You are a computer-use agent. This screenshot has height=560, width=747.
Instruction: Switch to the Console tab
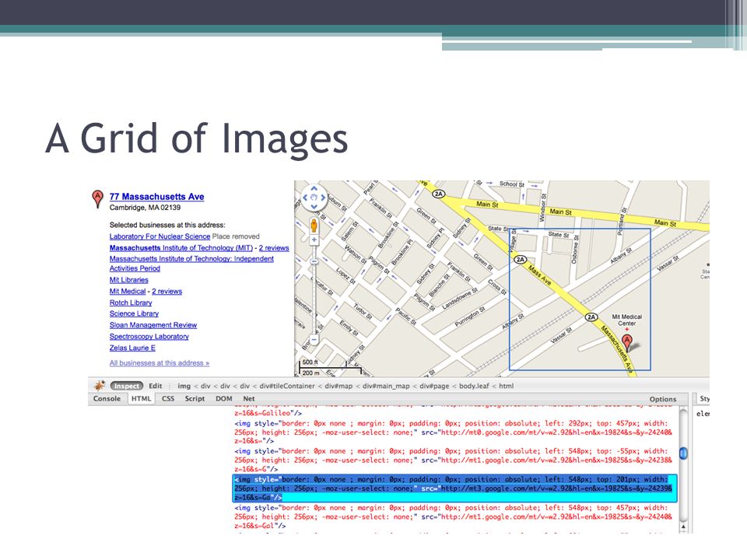pos(107,398)
